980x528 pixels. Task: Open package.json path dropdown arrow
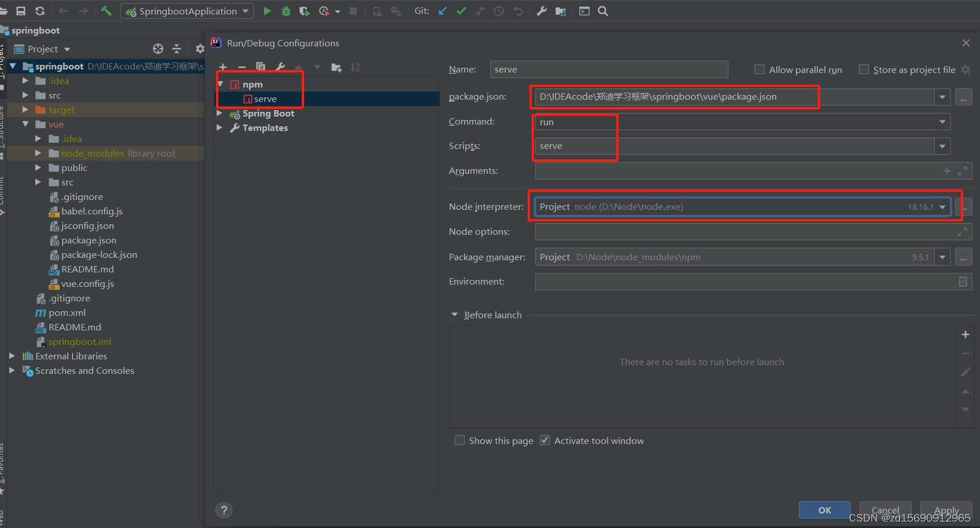942,97
